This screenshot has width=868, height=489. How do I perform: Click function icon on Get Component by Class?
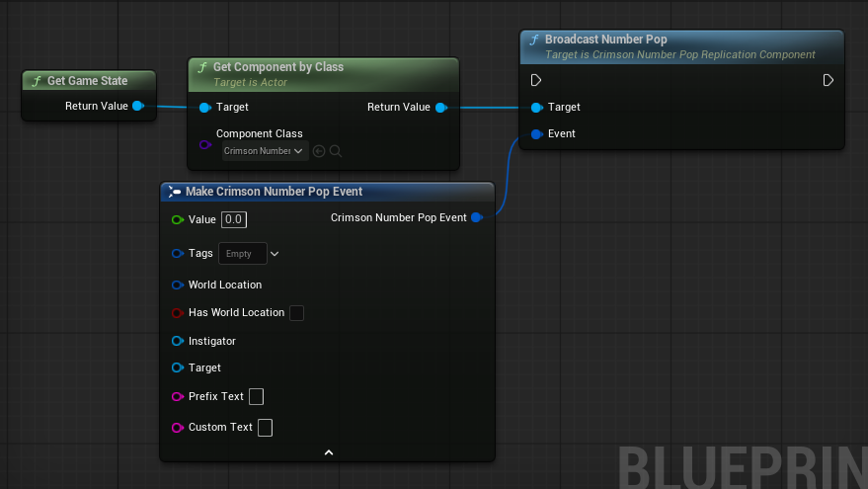(x=202, y=67)
